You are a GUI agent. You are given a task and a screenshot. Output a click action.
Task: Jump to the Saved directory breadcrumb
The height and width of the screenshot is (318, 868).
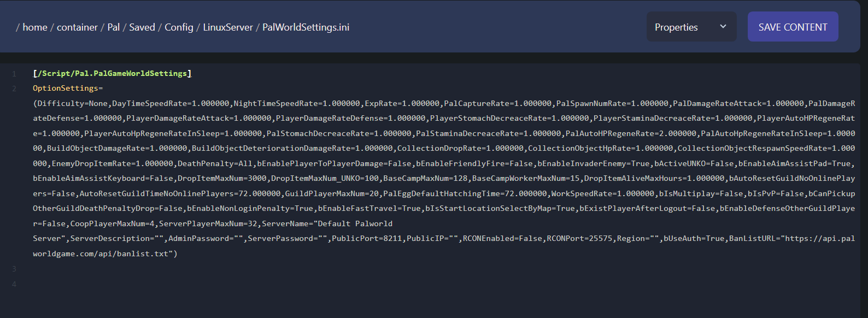(x=142, y=27)
